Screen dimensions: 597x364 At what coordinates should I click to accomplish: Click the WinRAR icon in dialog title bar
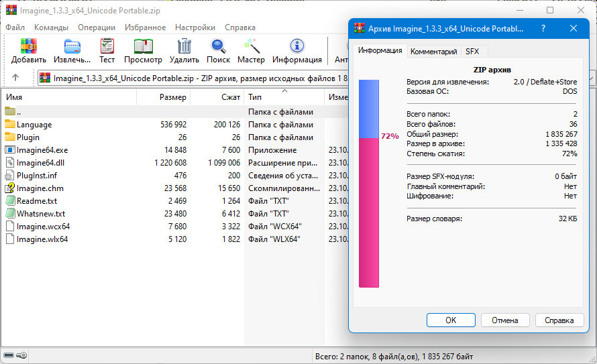point(360,28)
